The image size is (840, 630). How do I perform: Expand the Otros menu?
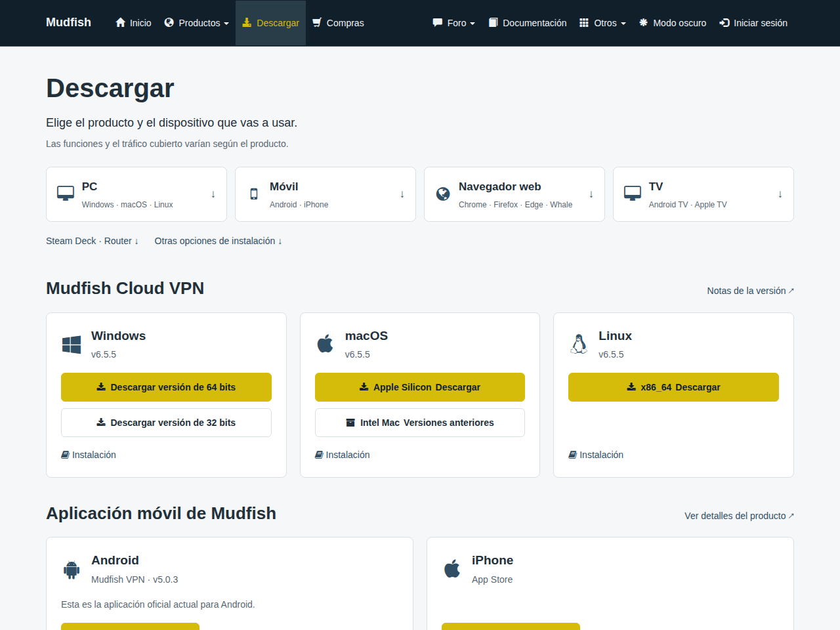coord(603,23)
